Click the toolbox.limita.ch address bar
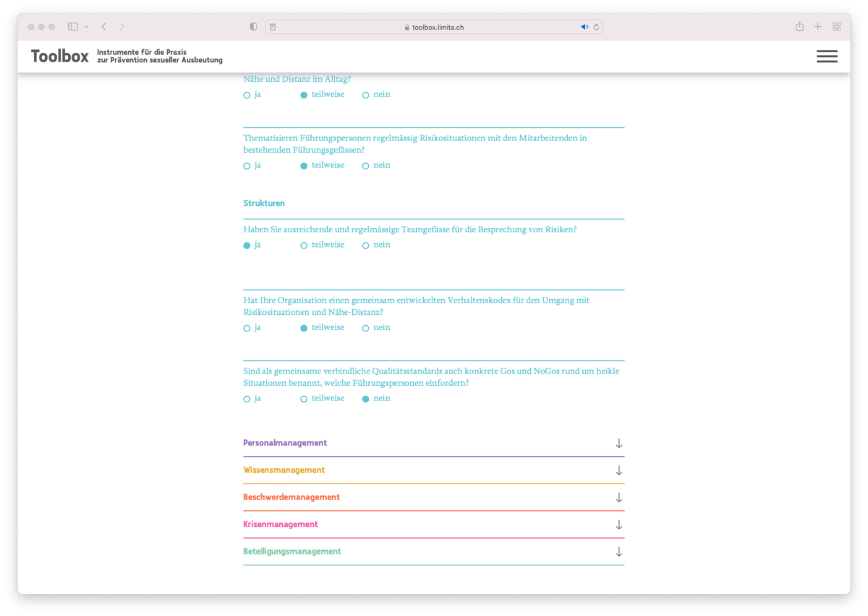The height and width of the screenshot is (616, 868). pyautogui.click(x=433, y=27)
